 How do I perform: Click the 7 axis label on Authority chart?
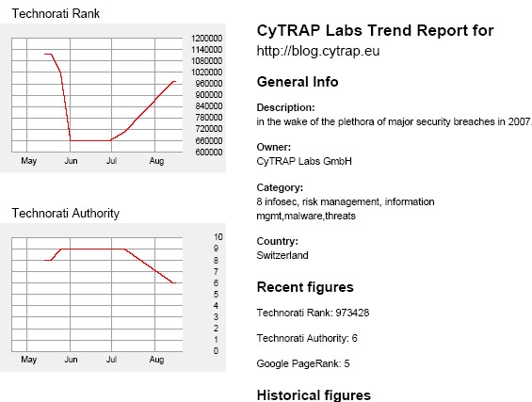(216, 272)
